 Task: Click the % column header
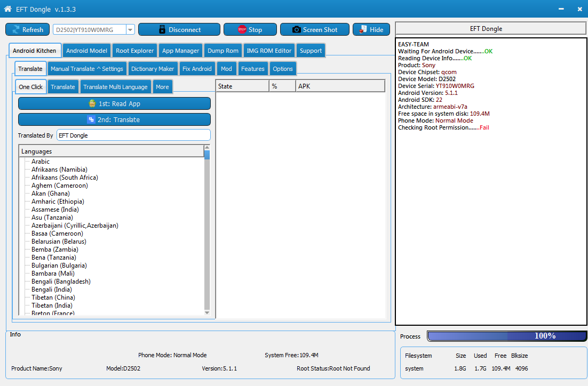click(282, 86)
